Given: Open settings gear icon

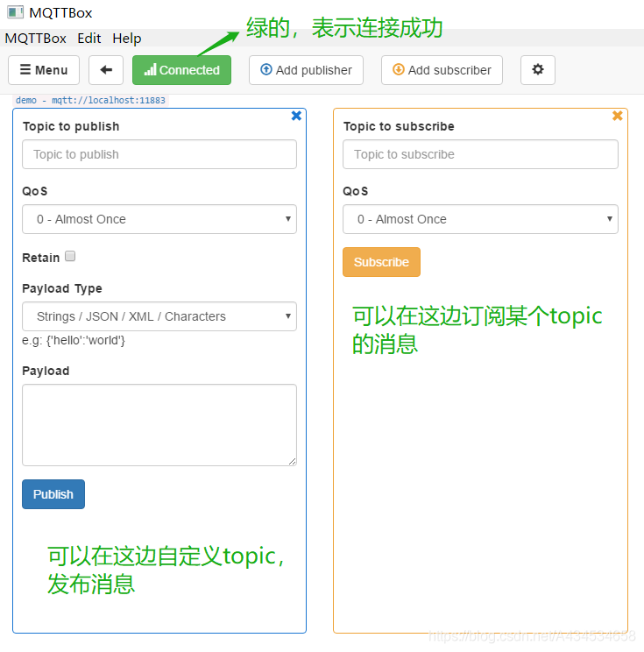Looking at the screenshot, I should pyautogui.click(x=538, y=70).
